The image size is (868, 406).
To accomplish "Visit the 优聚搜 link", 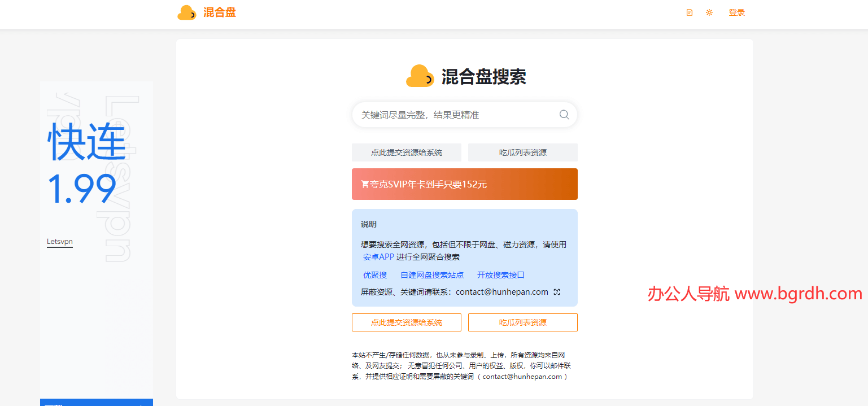I will click(375, 275).
